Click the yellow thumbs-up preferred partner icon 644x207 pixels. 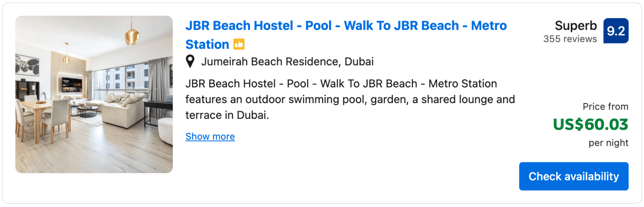[239, 44]
